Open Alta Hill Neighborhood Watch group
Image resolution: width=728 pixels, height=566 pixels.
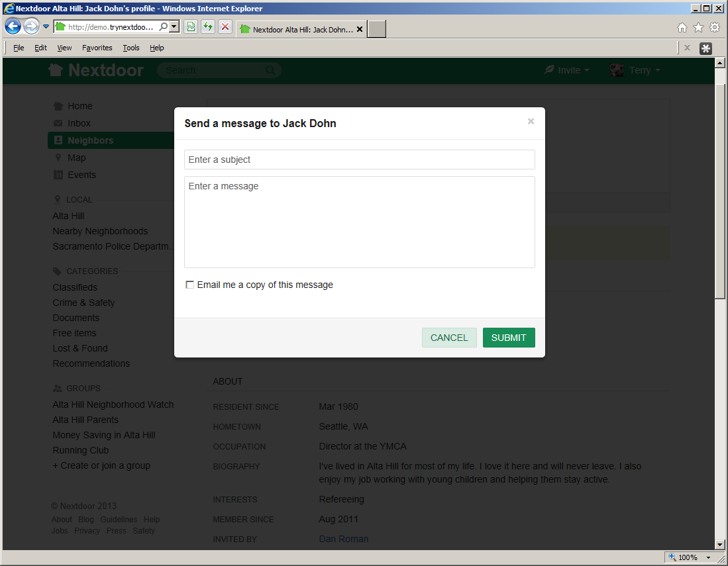pyautogui.click(x=113, y=404)
